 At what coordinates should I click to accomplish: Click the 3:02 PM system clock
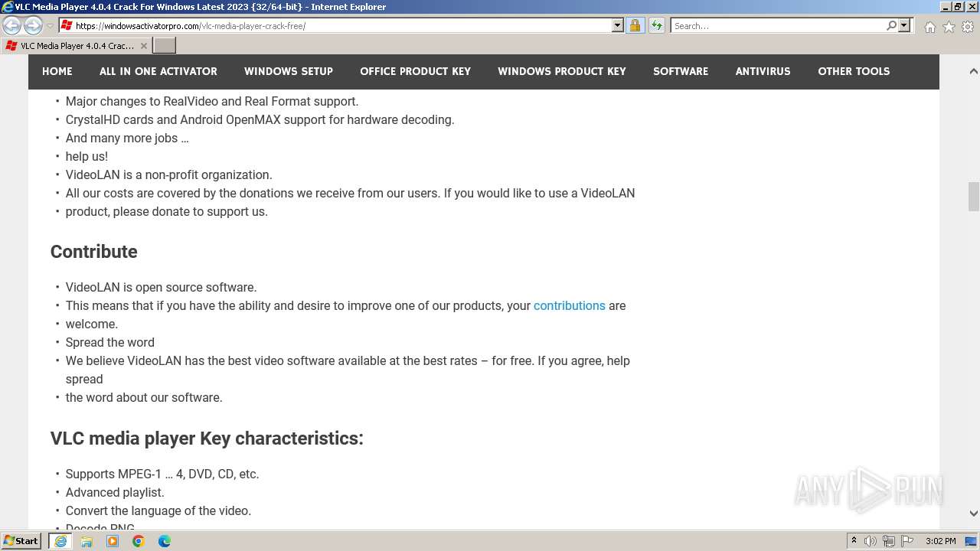941,541
